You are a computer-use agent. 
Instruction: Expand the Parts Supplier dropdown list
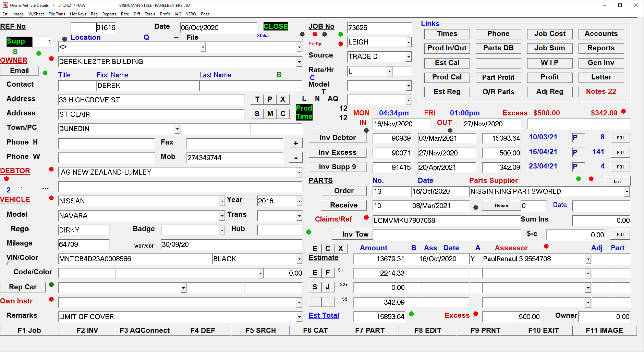point(627,192)
